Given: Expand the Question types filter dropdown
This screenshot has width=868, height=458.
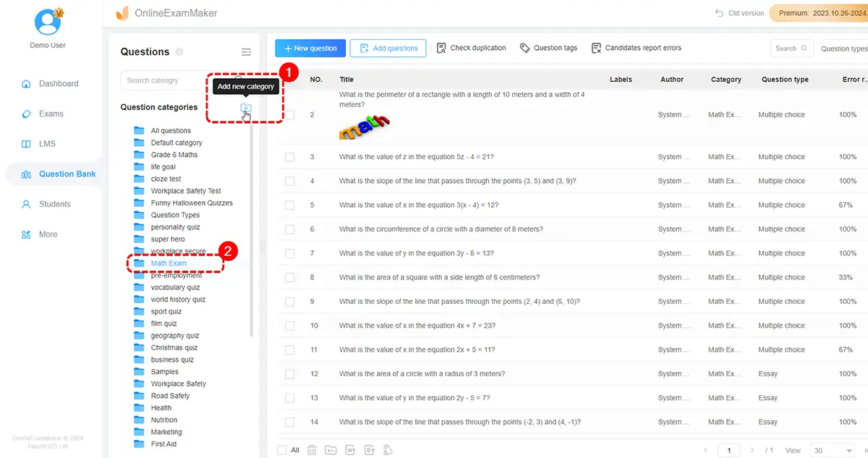Looking at the screenshot, I should point(843,48).
